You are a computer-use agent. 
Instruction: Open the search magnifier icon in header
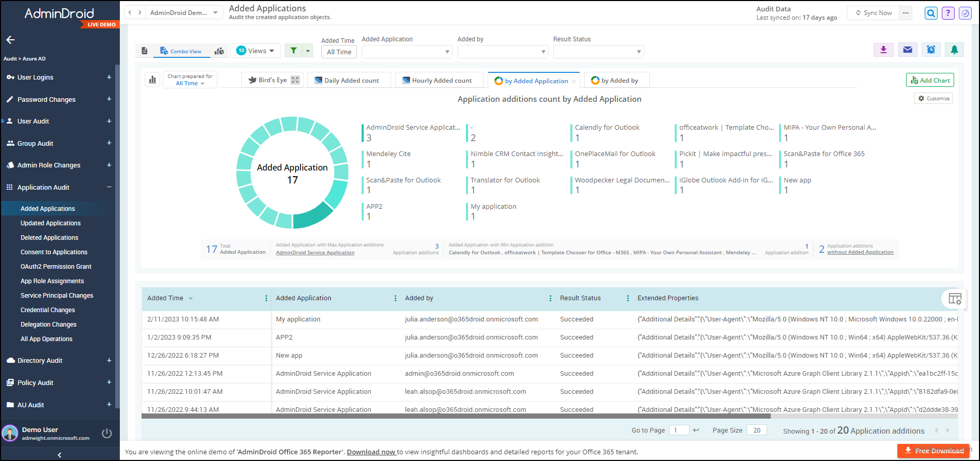[931, 13]
